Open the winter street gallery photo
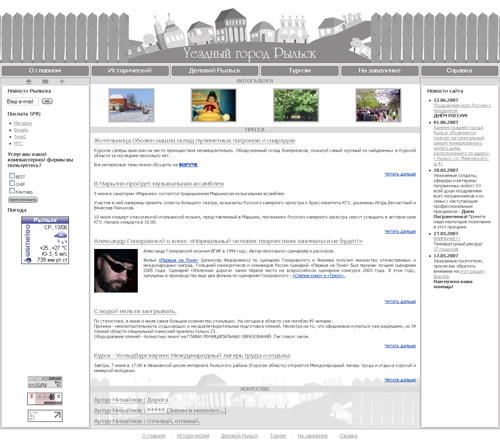The width and height of the screenshot is (500, 441). click(131, 105)
